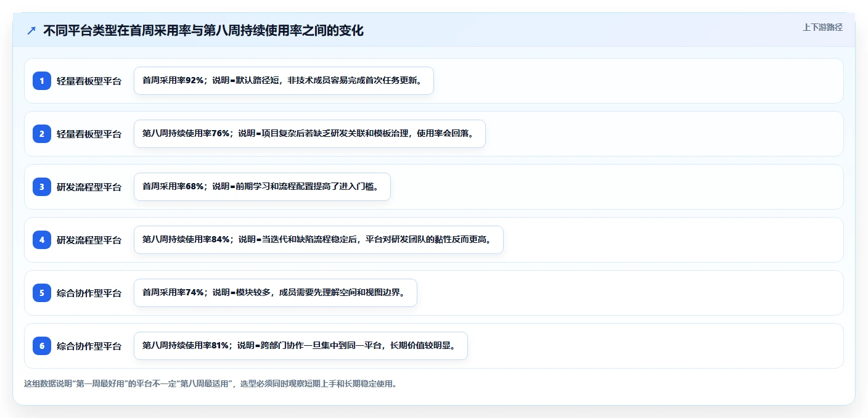The image size is (868, 418).
Task: Click the arrow icon beside the panel title
Action: point(31,31)
